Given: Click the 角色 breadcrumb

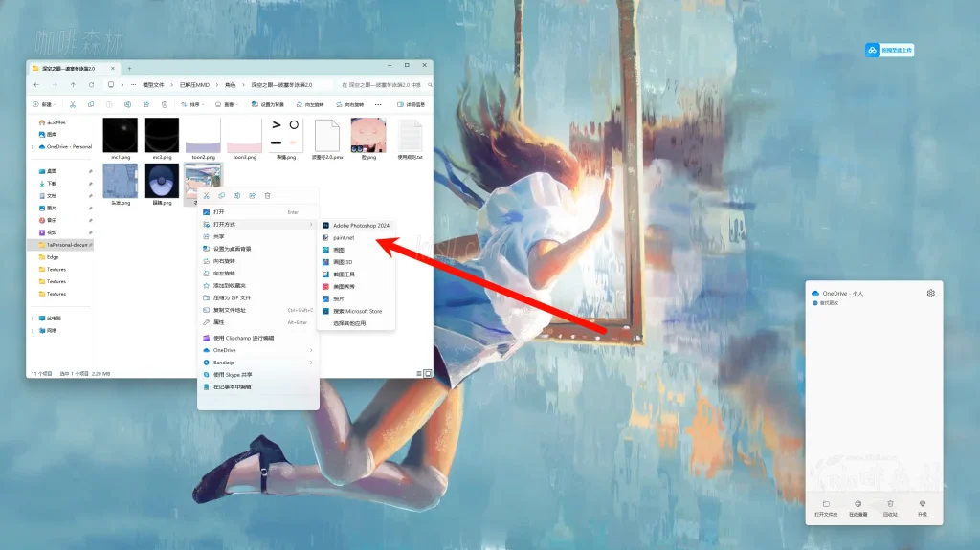Looking at the screenshot, I should click(x=230, y=85).
